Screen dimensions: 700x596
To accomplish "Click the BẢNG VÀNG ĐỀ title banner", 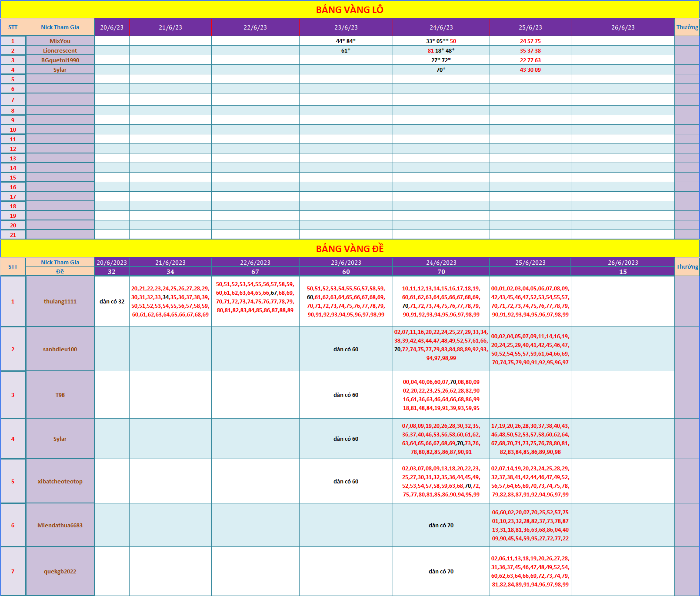I will tap(350, 249).
